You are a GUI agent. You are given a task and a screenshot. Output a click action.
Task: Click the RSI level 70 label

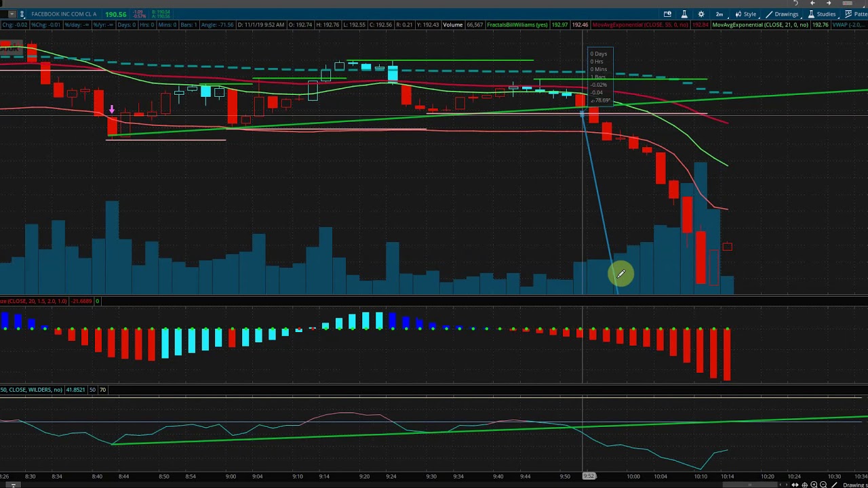pyautogui.click(x=102, y=390)
